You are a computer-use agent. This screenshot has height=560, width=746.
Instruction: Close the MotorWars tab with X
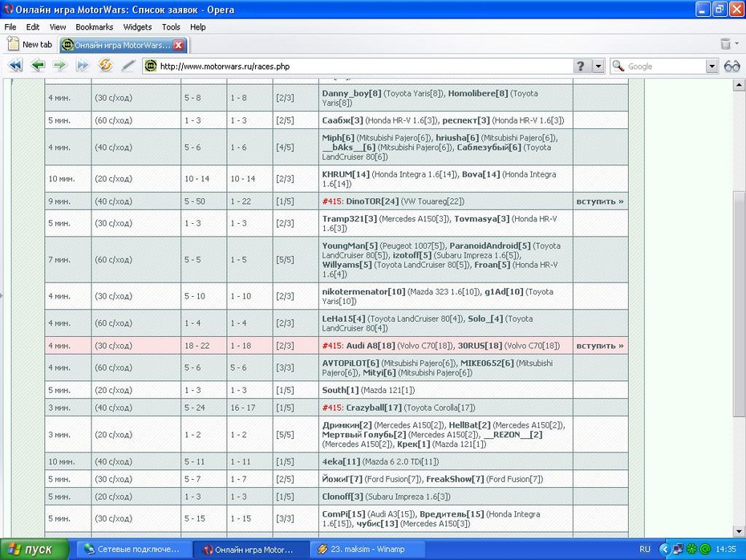tap(178, 45)
